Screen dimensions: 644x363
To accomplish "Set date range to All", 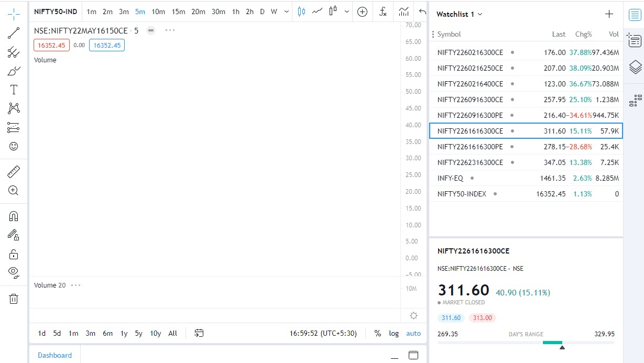I will coord(173,333).
